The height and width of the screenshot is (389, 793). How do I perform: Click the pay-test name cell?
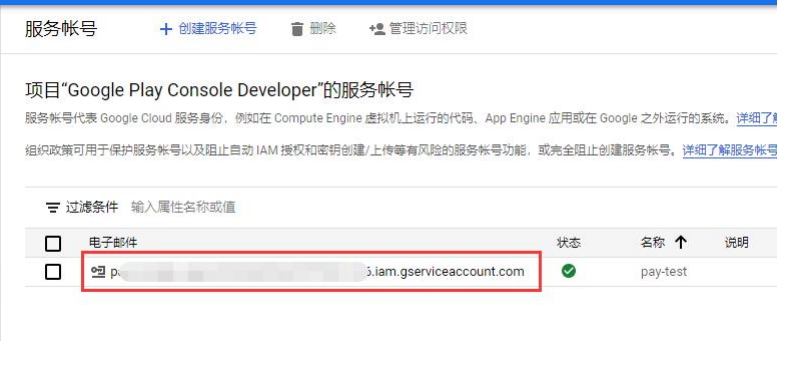[664, 272]
